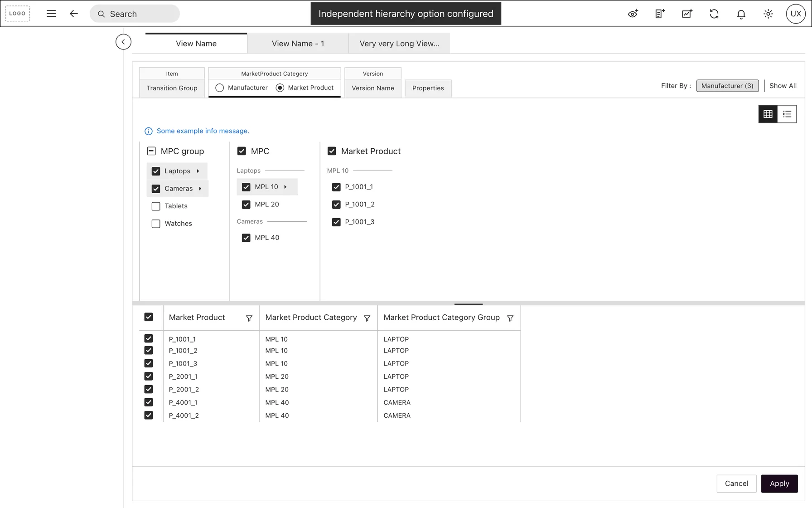Select the Market Product radio button
812x508 pixels.
pyautogui.click(x=280, y=88)
